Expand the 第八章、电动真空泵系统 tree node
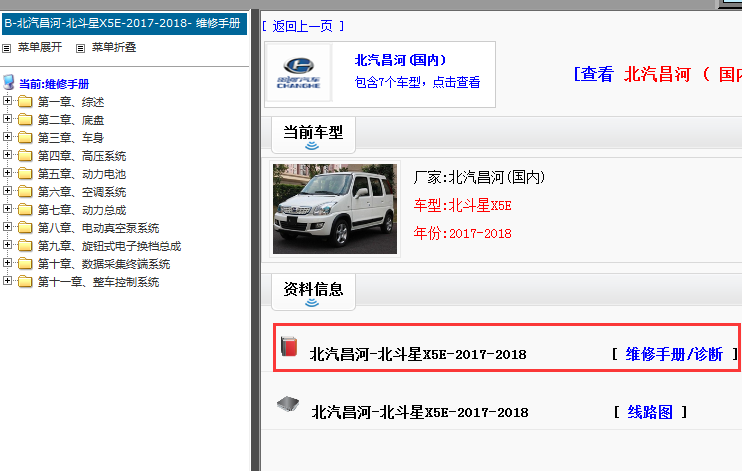742x471 pixels. [x=7, y=226]
